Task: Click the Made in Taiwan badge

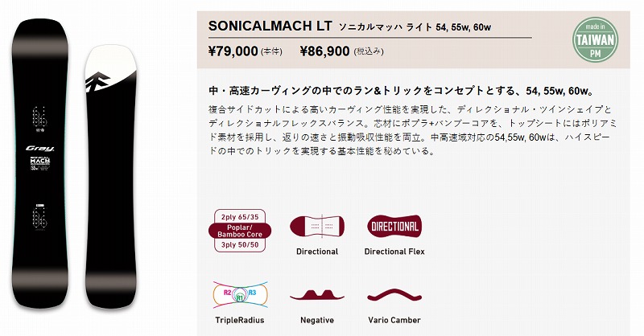Action: (x=595, y=40)
